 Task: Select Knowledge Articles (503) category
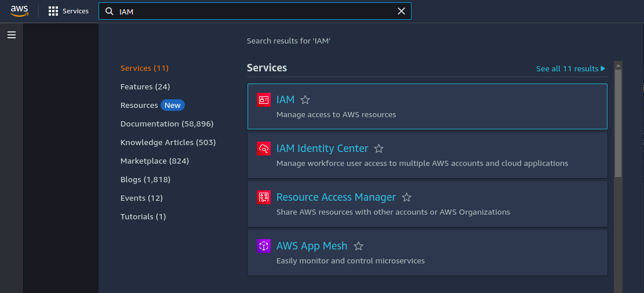(x=168, y=142)
